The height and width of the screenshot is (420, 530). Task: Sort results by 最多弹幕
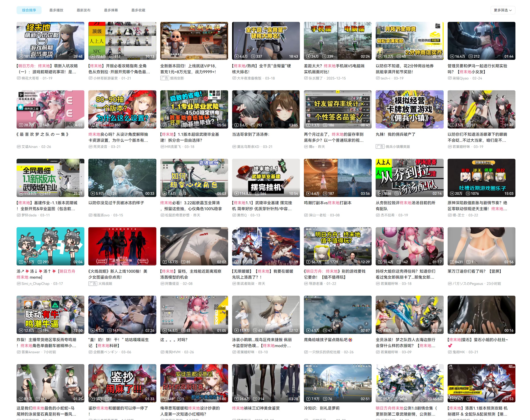(x=111, y=10)
